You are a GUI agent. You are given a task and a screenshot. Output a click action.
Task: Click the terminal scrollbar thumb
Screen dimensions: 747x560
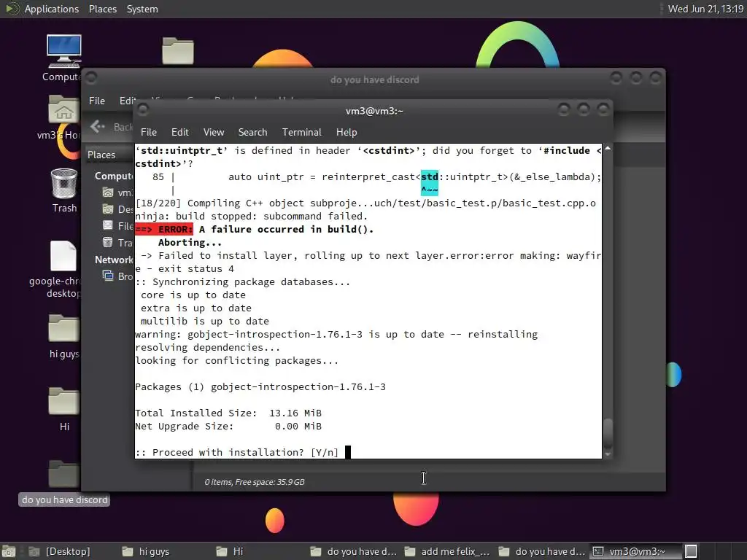click(608, 433)
